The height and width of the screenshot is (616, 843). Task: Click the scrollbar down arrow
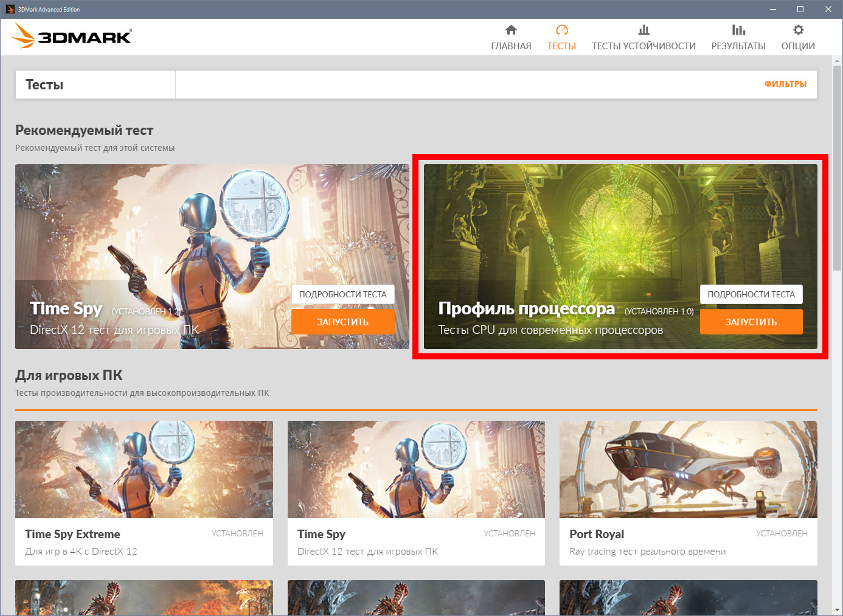838,610
